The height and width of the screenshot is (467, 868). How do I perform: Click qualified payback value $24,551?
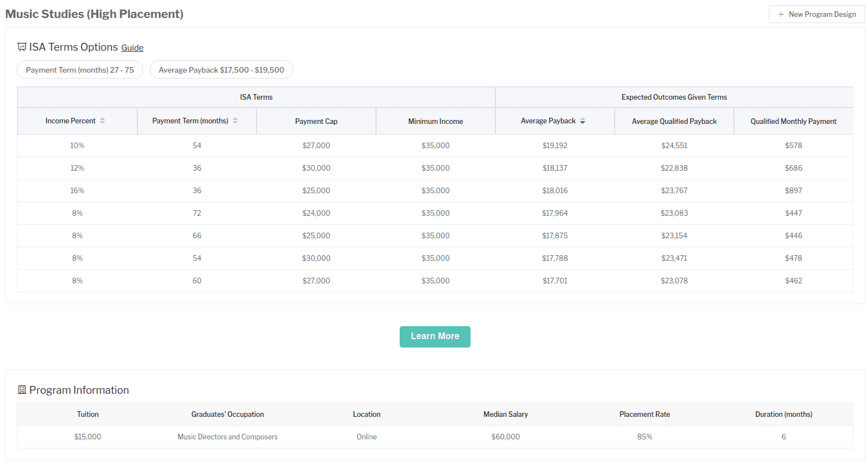pyautogui.click(x=674, y=145)
